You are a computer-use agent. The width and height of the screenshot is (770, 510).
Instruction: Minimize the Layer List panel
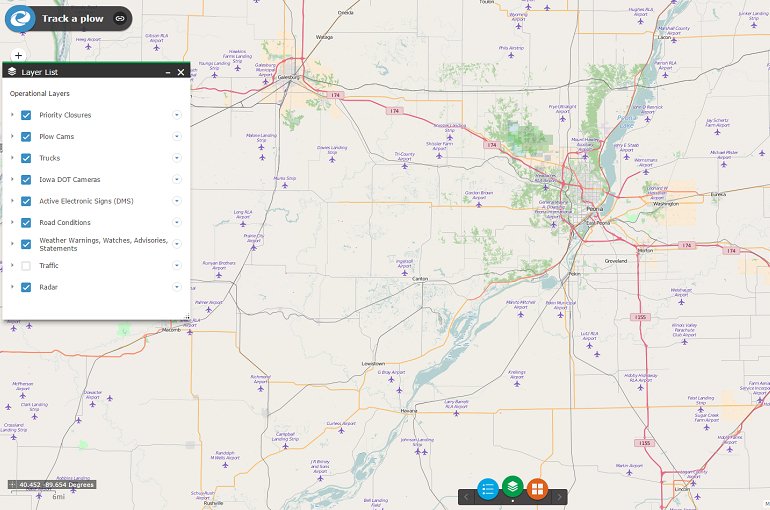168,72
